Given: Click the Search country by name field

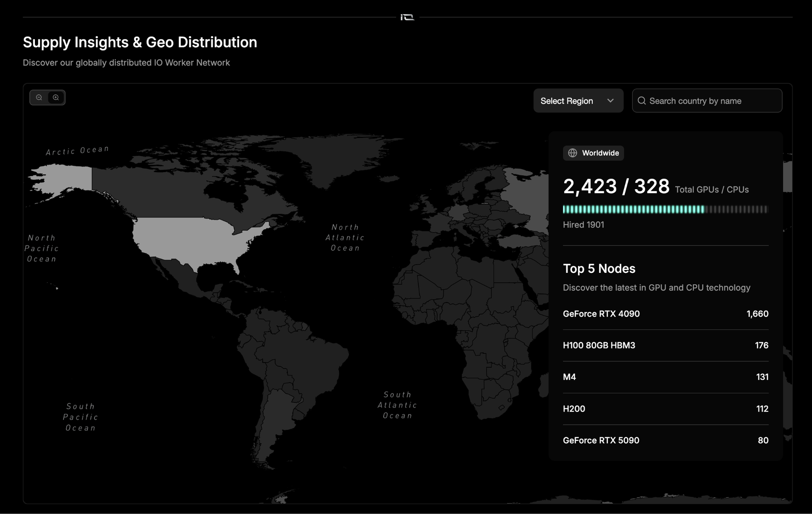Looking at the screenshot, I should tap(706, 100).
